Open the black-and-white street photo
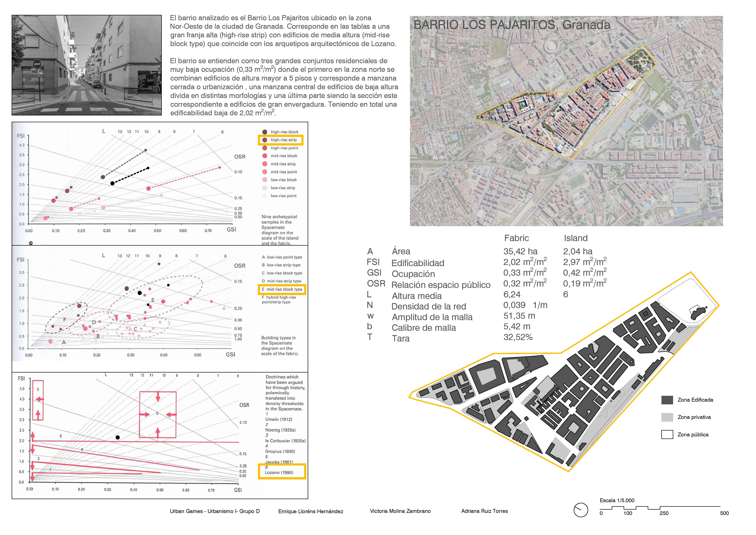Image resolution: width=756 pixels, height=535 pixels. coord(87,65)
